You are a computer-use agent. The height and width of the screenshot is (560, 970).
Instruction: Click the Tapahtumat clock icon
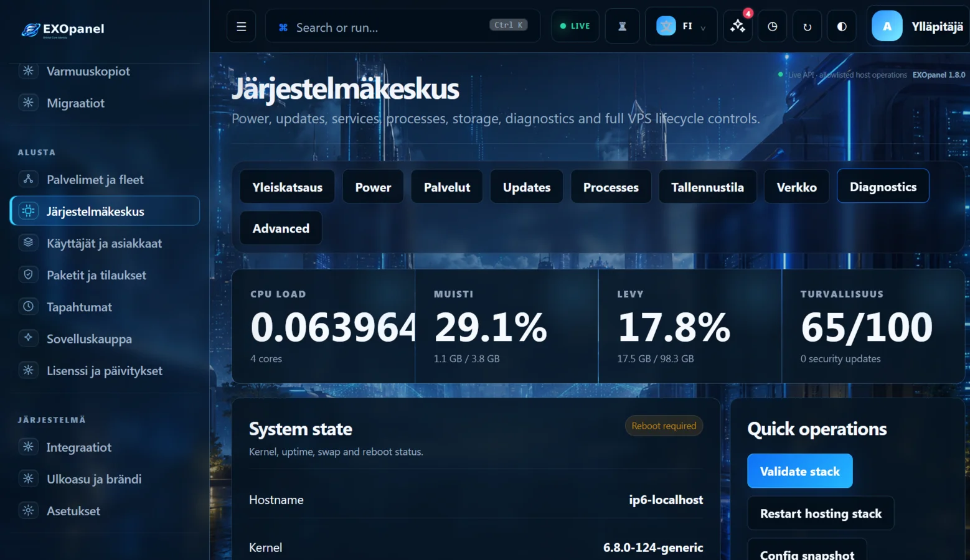[x=28, y=306]
